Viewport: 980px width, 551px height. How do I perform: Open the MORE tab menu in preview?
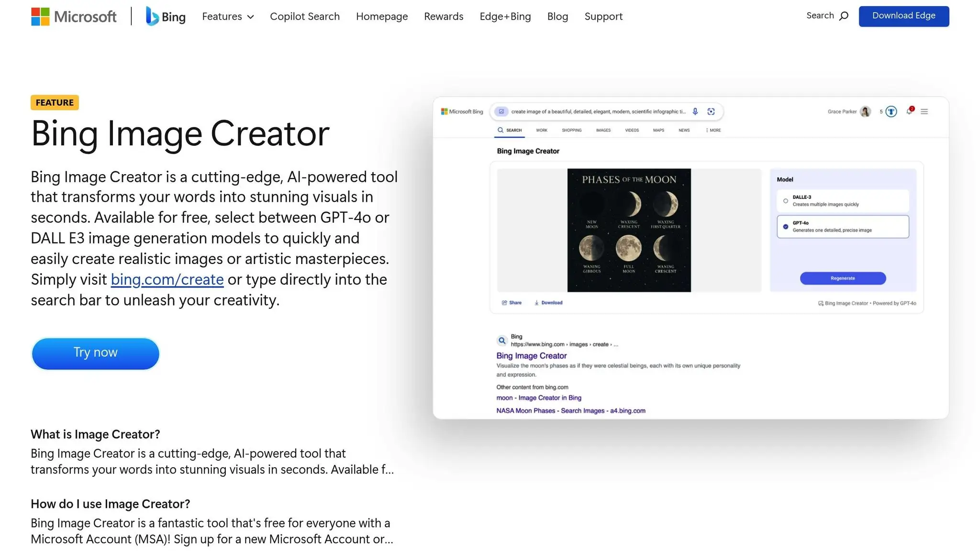(x=713, y=130)
